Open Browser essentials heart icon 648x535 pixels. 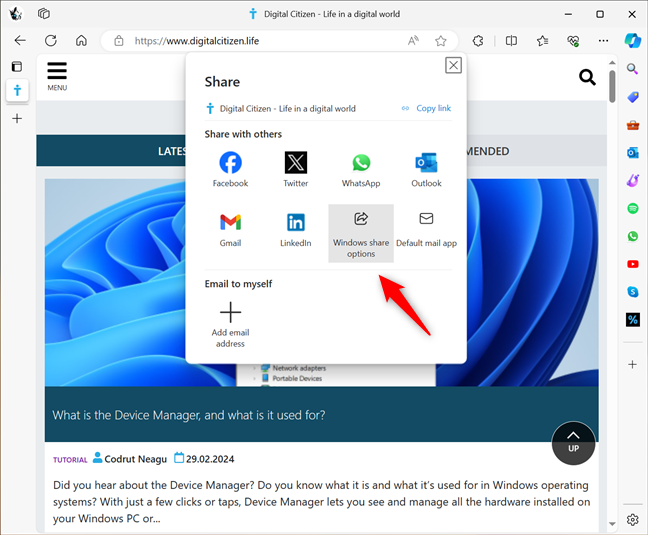(573, 40)
